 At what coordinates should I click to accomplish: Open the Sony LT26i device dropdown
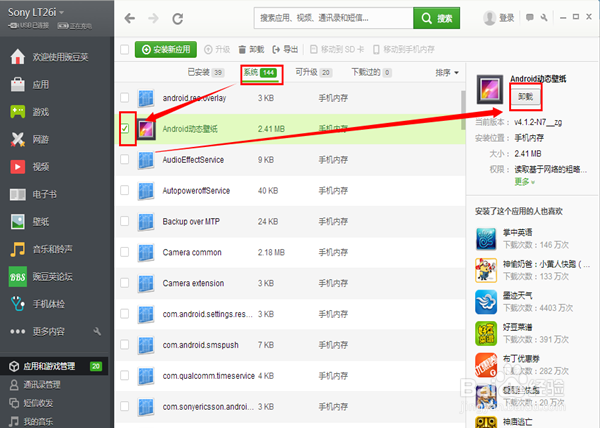point(36,13)
